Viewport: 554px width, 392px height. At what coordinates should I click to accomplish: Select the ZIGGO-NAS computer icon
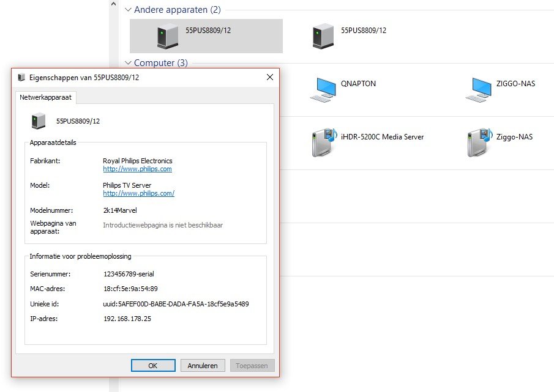point(478,90)
